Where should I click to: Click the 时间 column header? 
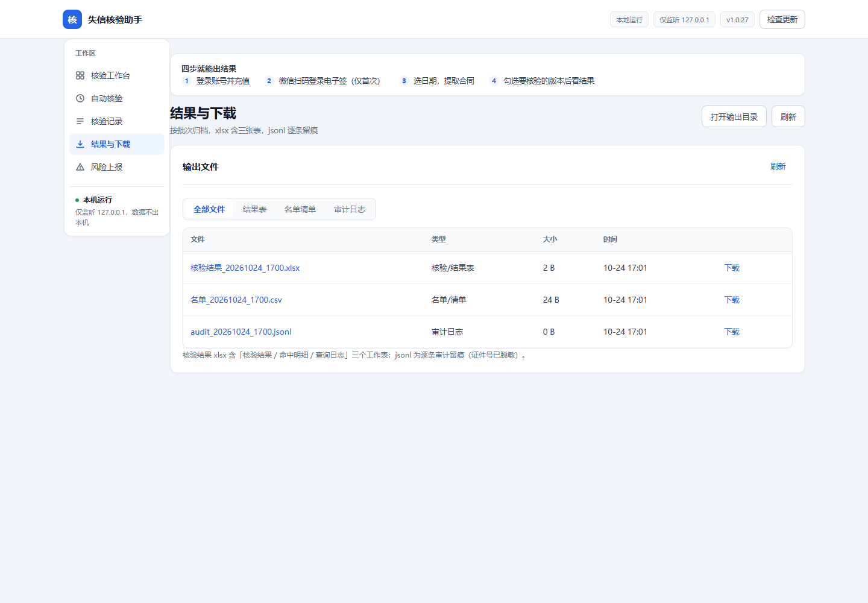click(x=610, y=239)
